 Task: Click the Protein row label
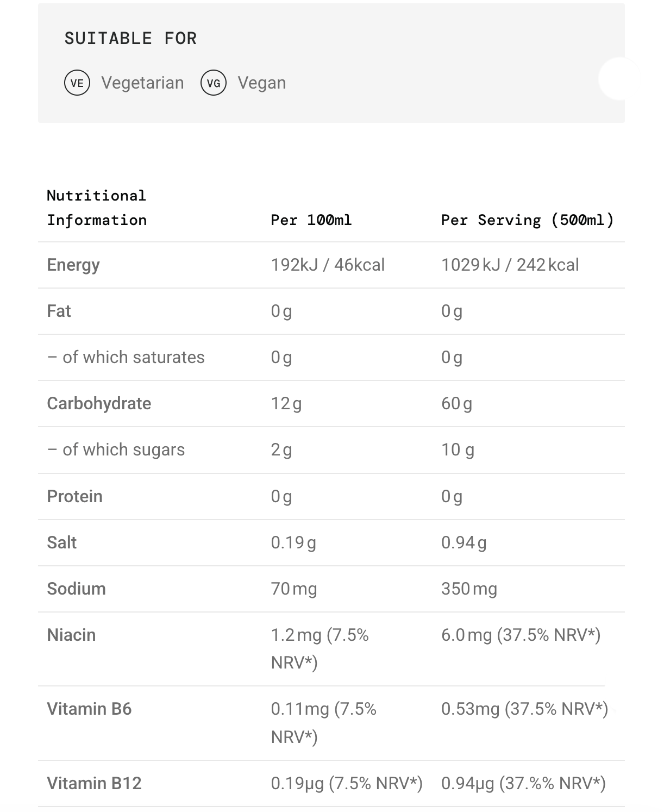pos(74,497)
